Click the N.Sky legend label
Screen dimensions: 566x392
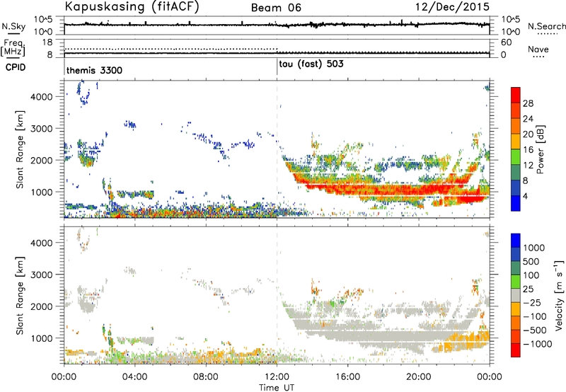click(x=13, y=26)
